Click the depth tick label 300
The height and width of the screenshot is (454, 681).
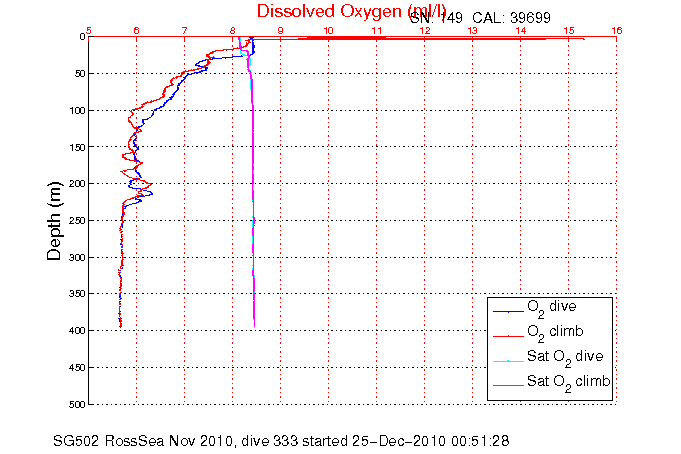77,258
